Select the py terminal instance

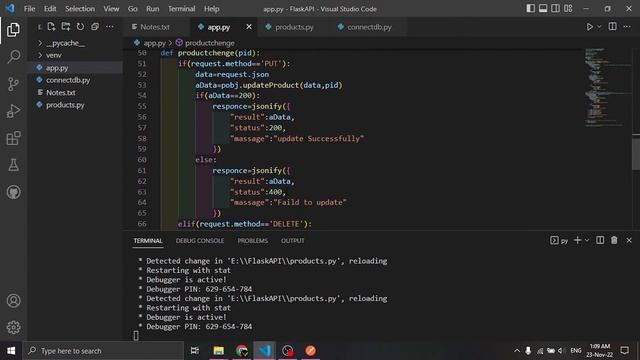coord(559,240)
